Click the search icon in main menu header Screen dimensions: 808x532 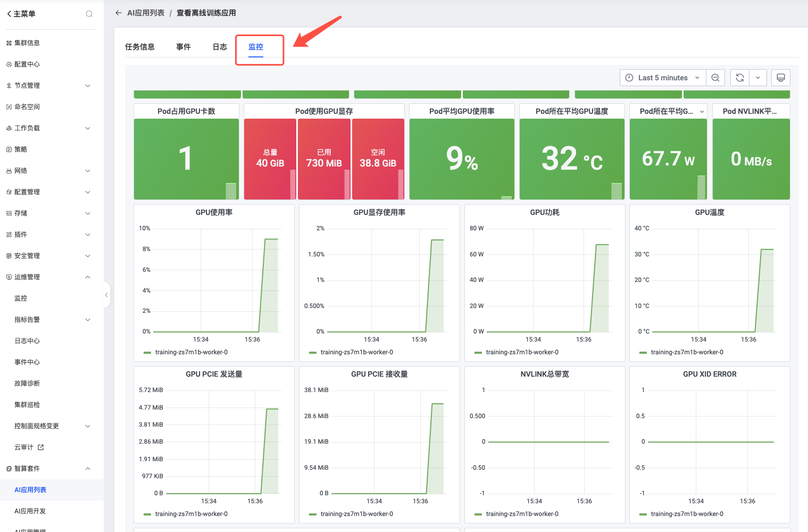click(x=89, y=14)
